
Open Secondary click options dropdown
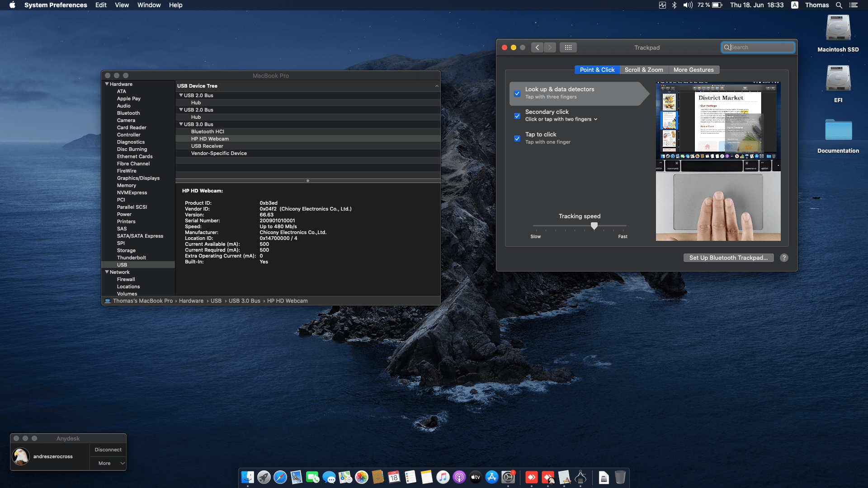[x=561, y=119]
